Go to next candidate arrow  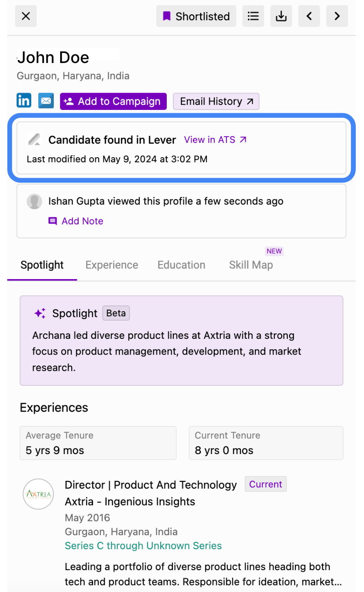[x=337, y=16]
